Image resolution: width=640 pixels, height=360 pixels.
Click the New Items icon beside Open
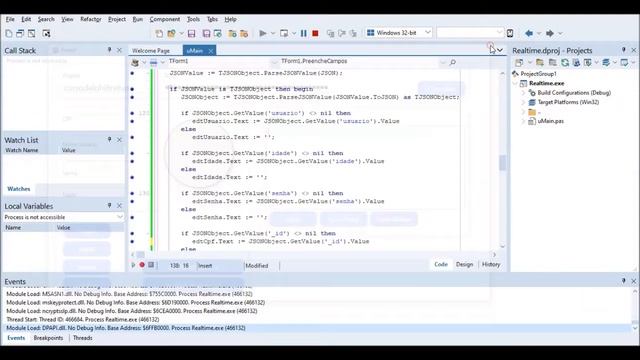pyautogui.click(x=159, y=33)
